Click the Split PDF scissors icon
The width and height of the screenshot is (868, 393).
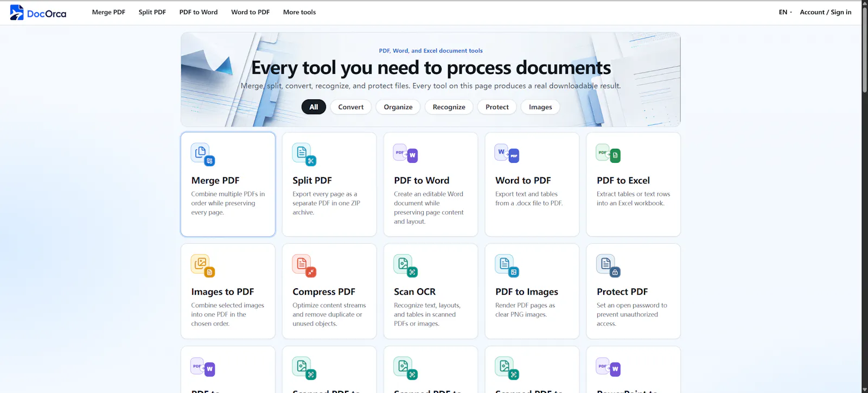[304, 155]
